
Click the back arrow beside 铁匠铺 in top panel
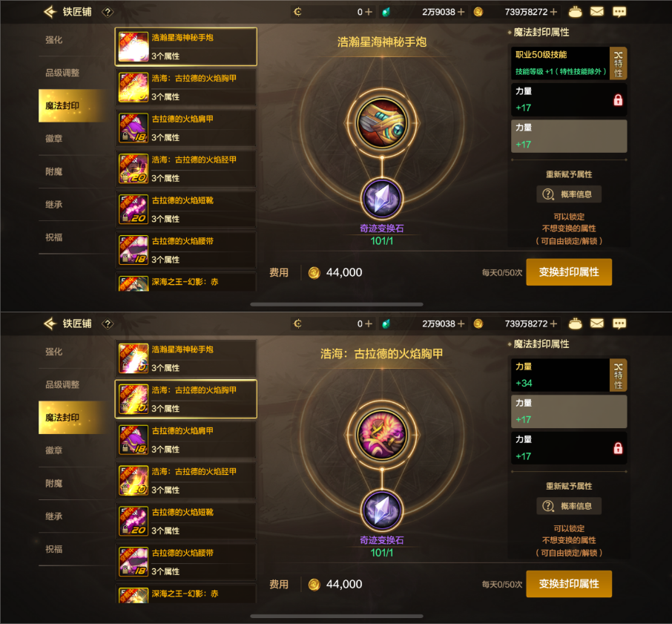(x=50, y=12)
